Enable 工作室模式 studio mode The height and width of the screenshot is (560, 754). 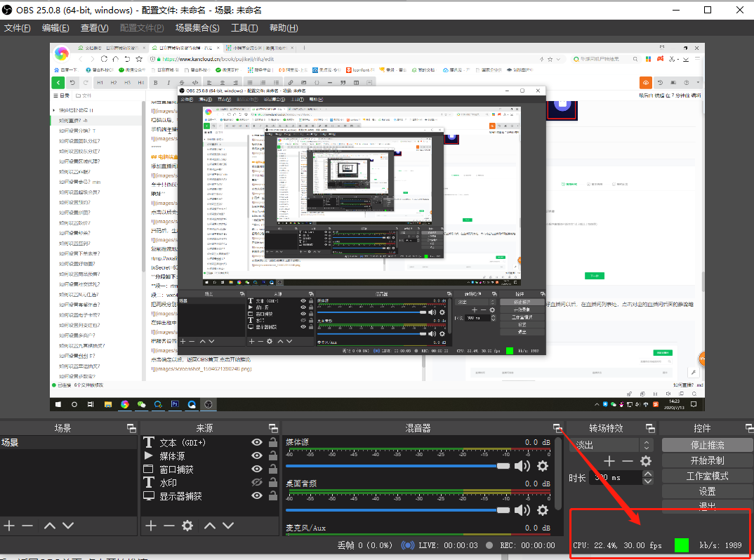point(707,476)
